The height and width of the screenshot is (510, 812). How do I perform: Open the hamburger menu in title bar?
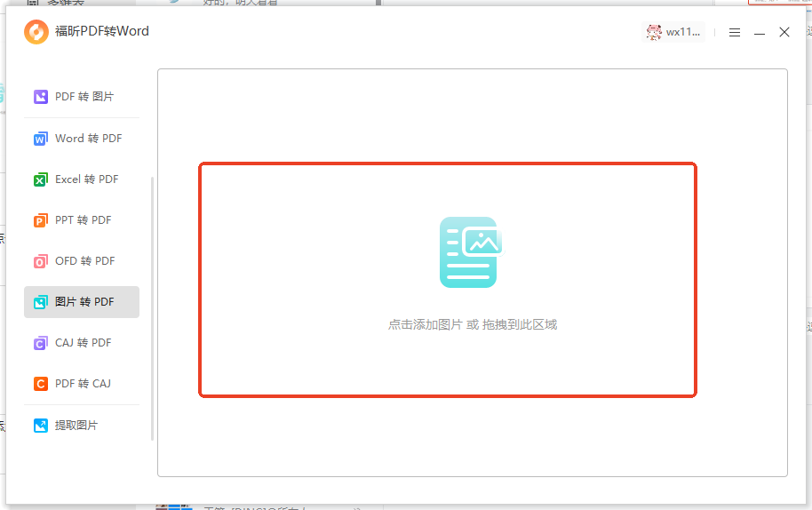coord(735,32)
